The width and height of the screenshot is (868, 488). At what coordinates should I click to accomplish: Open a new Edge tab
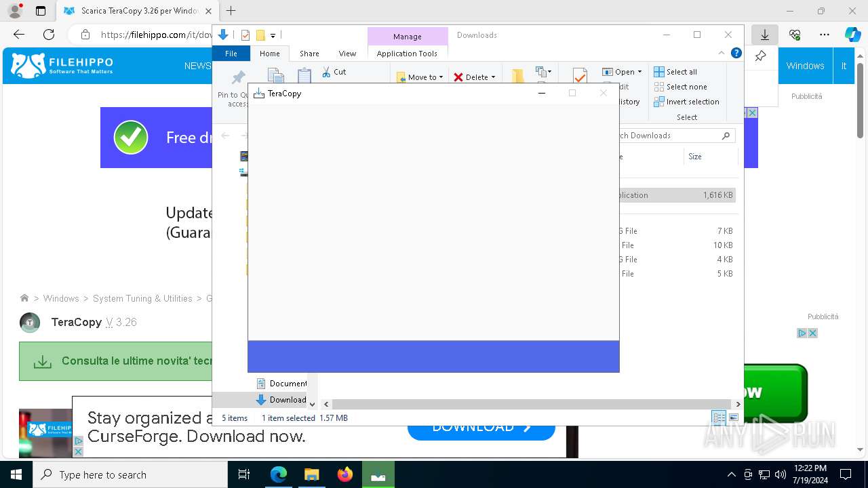231,11
